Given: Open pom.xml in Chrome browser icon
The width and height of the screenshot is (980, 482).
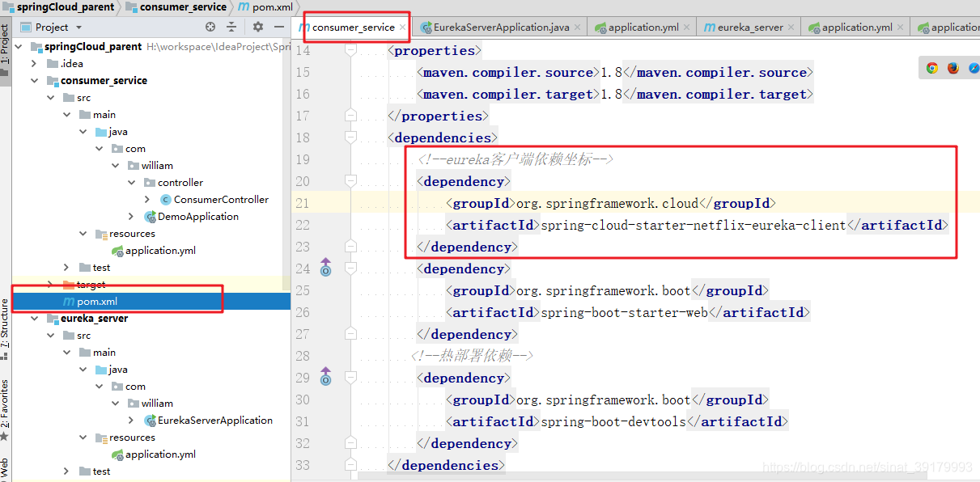Looking at the screenshot, I should pyautogui.click(x=932, y=68).
